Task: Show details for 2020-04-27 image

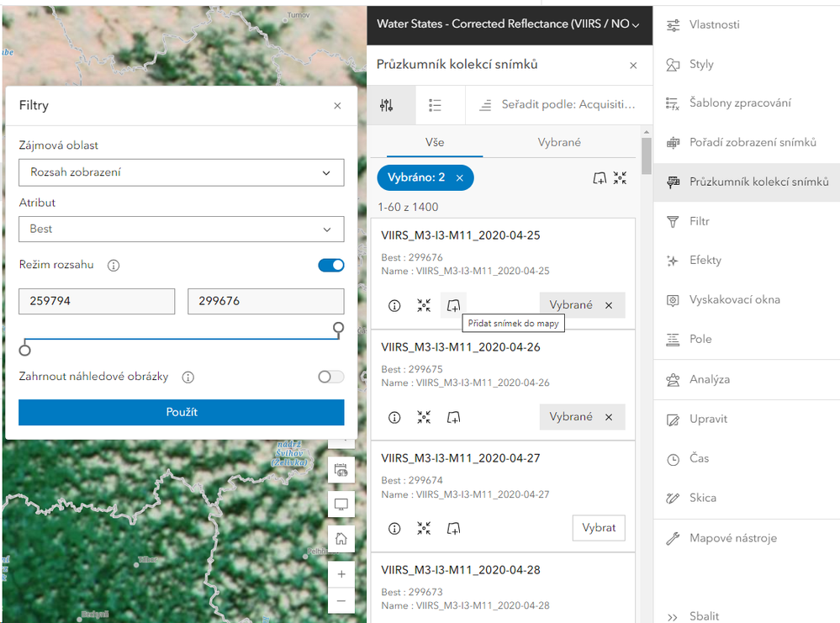Action: pyautogui.click(x=394, y=529)
